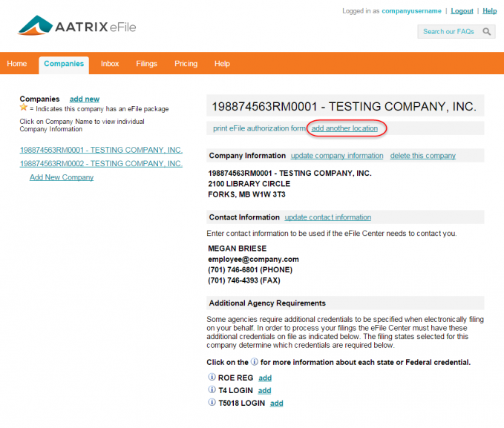Switch to the Inbox tab
504x428 pixels.
point(110,64)
